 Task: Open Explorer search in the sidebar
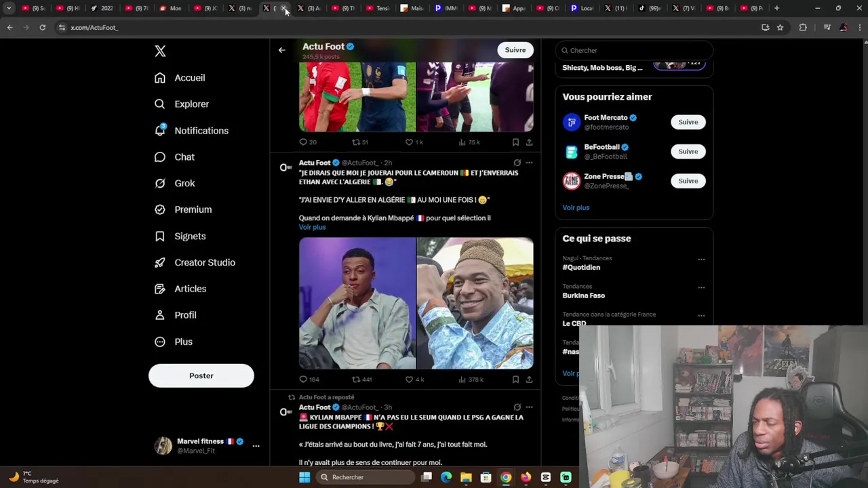[x=181, y=104]
